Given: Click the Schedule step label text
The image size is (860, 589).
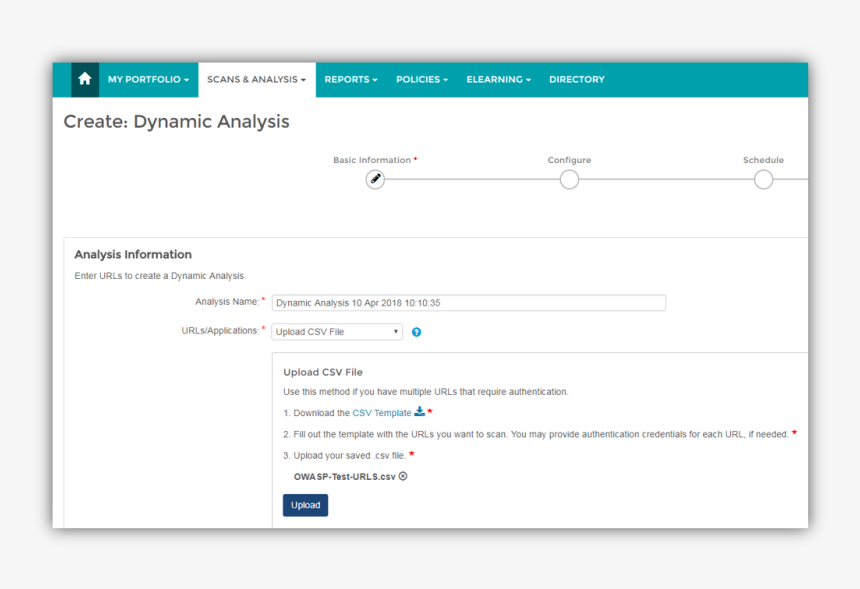Looking at the screenshot, I should 763,160.
